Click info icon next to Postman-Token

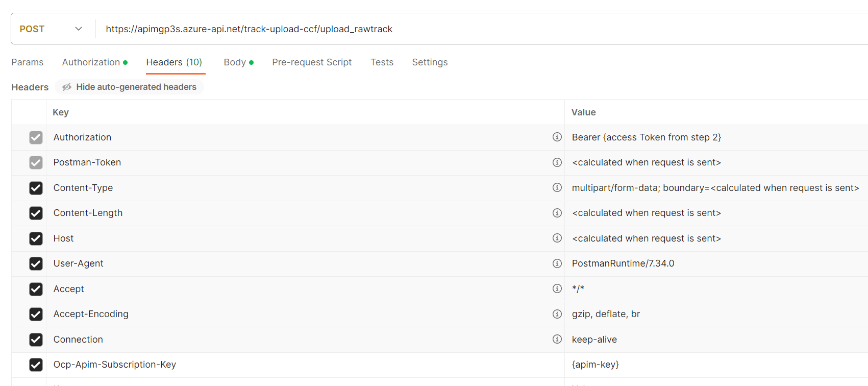pyautogui.click(x=557, y=162)
